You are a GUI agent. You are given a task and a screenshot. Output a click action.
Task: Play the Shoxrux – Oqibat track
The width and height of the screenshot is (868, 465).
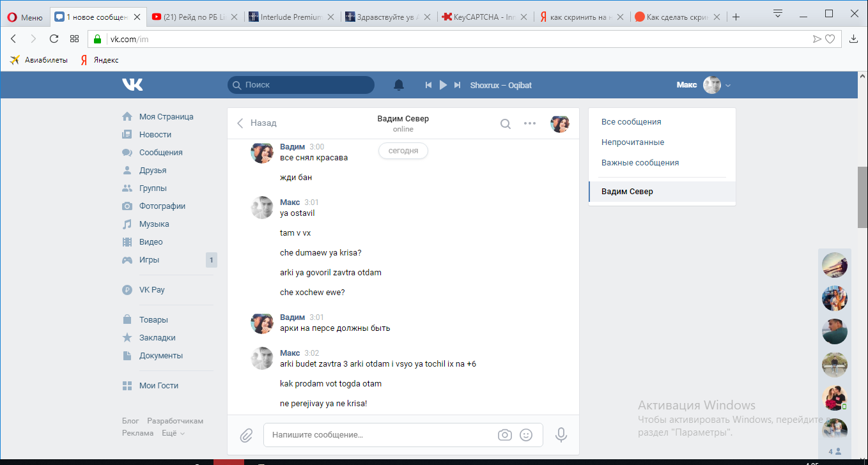coord(443,85)
